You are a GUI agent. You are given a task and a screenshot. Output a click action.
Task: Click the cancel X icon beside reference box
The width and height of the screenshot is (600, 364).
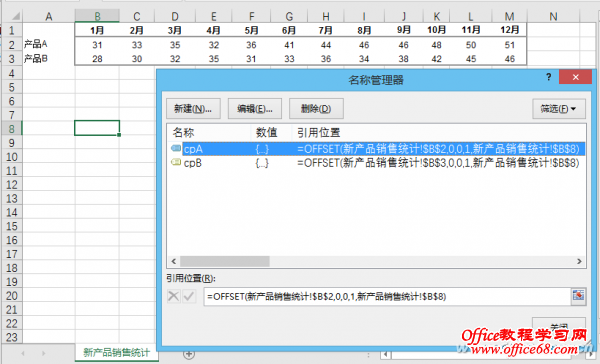click(x=174, y=296)
